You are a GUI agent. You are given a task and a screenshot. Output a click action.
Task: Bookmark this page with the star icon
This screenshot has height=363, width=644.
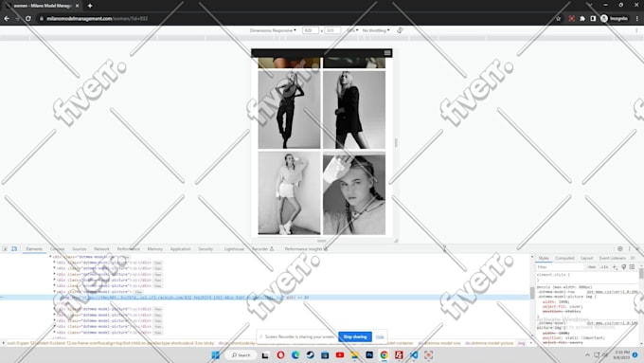[558, 19]
